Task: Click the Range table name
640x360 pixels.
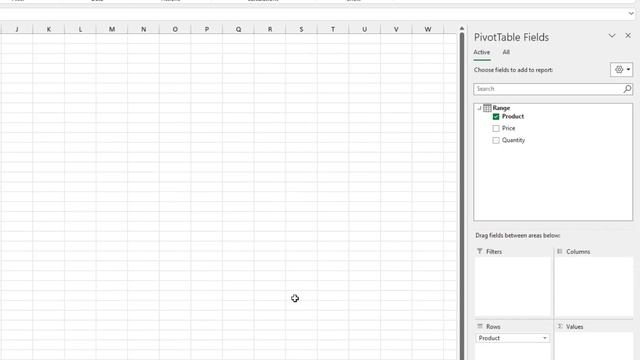Action: pyautogui.click(x=501, y=108)
